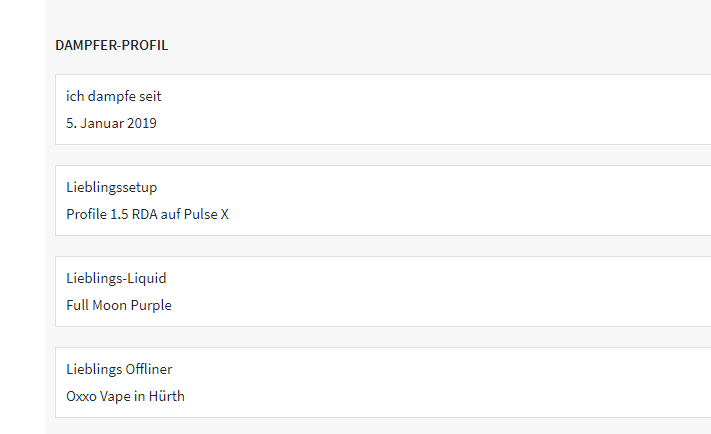Click the 'Lieblings Offliner' field label

(119, 369)
